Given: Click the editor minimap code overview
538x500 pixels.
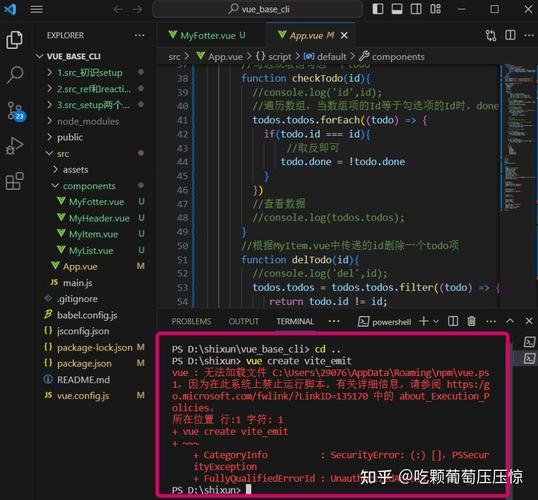Looking at the screenshot, I should [518, 137].
